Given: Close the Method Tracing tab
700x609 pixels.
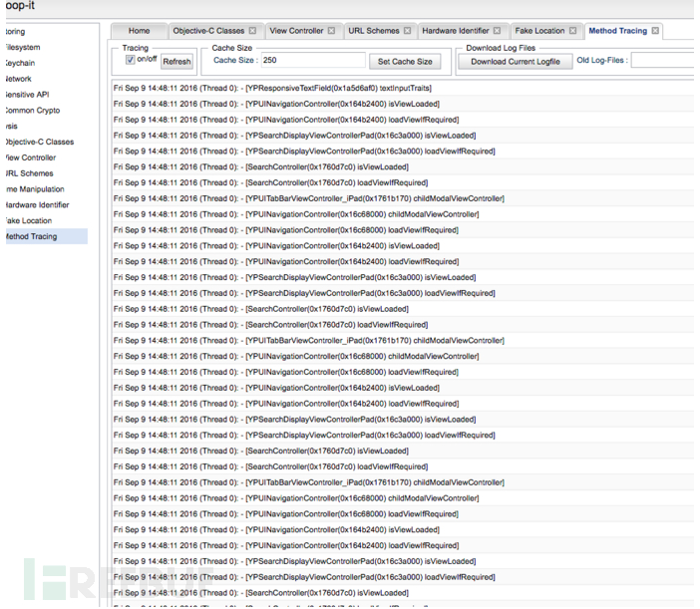Looking at the screenshot, I should pyautogui.click(x=655, y=31).
